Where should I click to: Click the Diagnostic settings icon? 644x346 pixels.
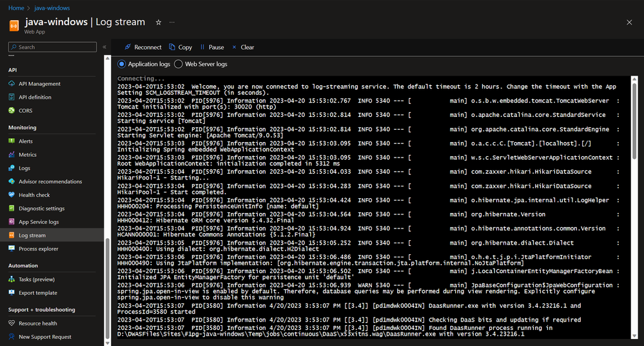12,208
